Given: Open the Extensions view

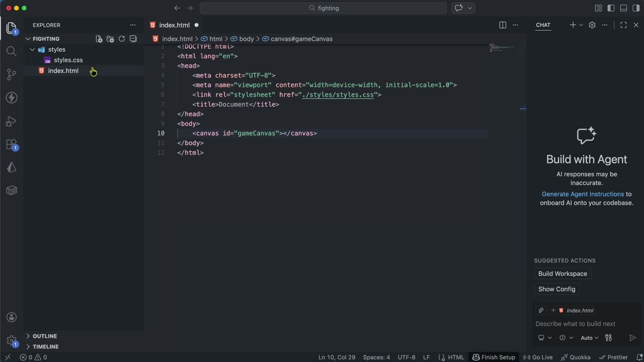Looking at the screenshot, I should tap(12, 145).
